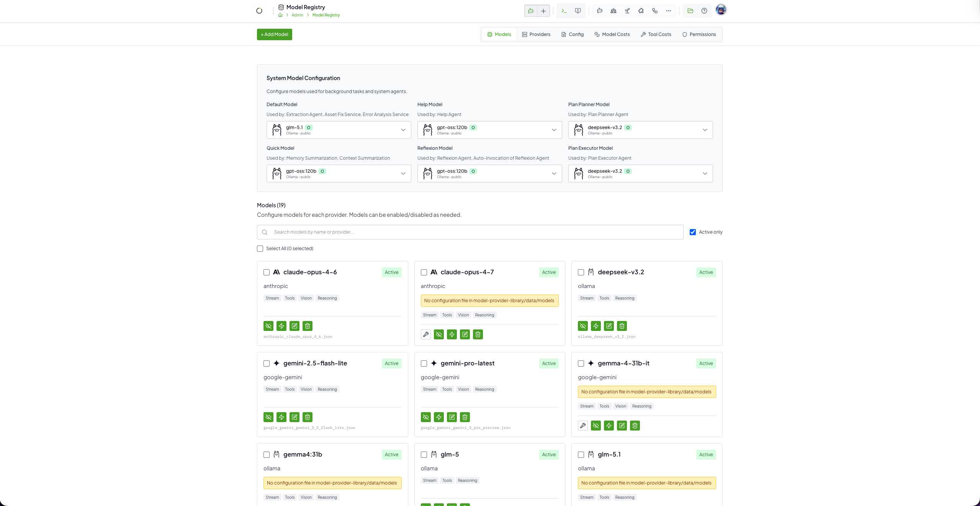Viewport: 980px width, 506px height.
Task: Select the deepseek-v3.2 card checkbox
Action: click(581, 272)
